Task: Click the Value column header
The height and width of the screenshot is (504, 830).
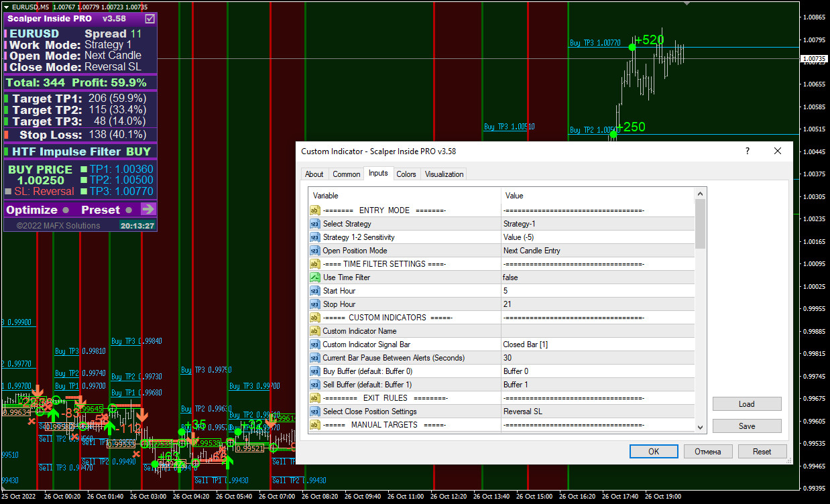Action: tap(598, 196)
